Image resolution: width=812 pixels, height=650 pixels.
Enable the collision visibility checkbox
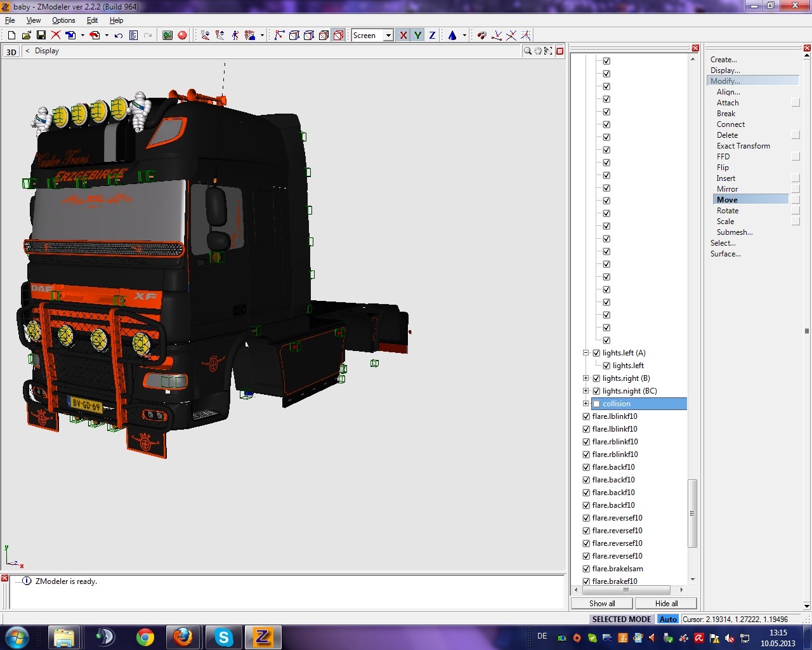coord(596,404)
